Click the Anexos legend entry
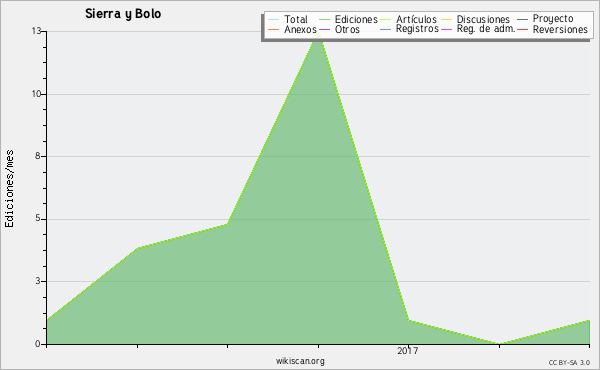This screenshot has height=370, width=600. click(292, 29)
